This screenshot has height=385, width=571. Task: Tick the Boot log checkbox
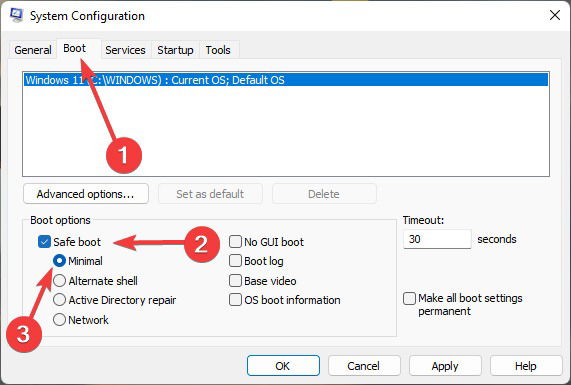(235, 261)
